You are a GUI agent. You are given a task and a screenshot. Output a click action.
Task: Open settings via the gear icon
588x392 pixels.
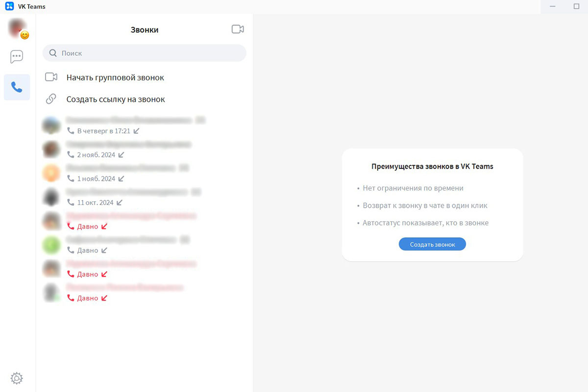tap(17, 378)
